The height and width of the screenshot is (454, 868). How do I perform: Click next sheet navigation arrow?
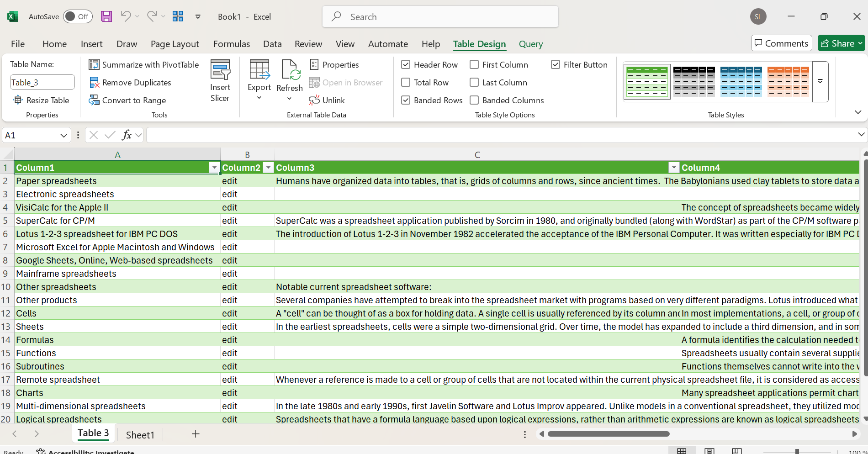tap(37, 434)
